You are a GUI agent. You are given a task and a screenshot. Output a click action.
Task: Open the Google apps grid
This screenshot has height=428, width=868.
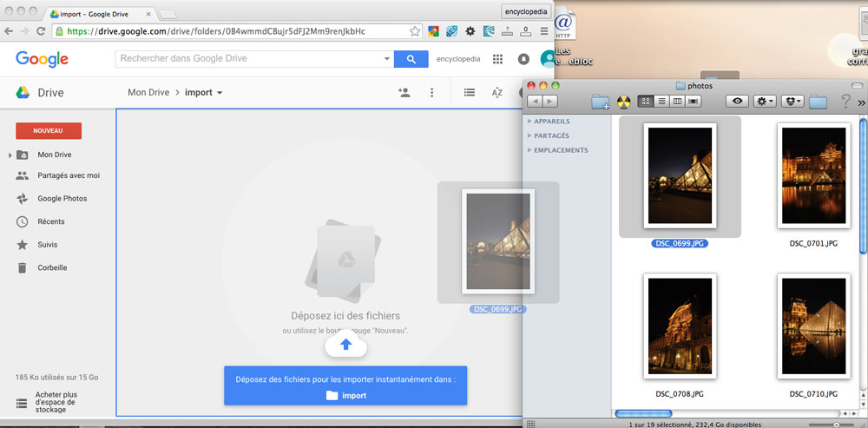[x=497, y=59]
